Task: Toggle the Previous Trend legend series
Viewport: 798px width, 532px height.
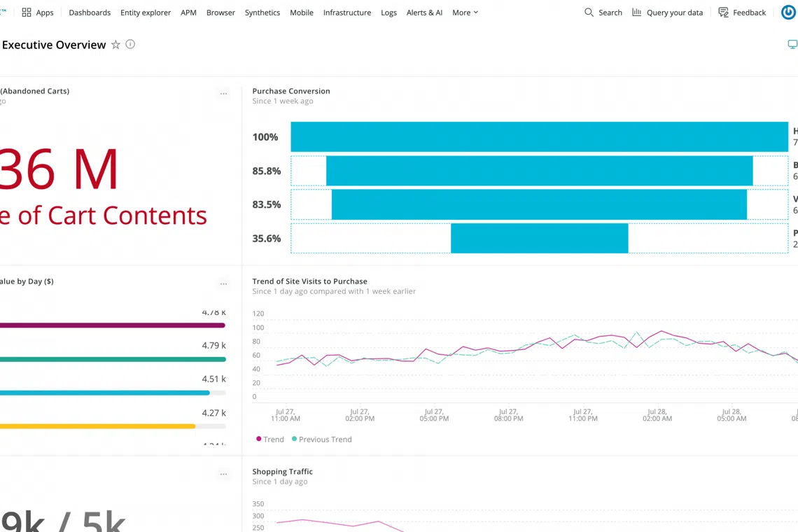Action: [321, 440]
